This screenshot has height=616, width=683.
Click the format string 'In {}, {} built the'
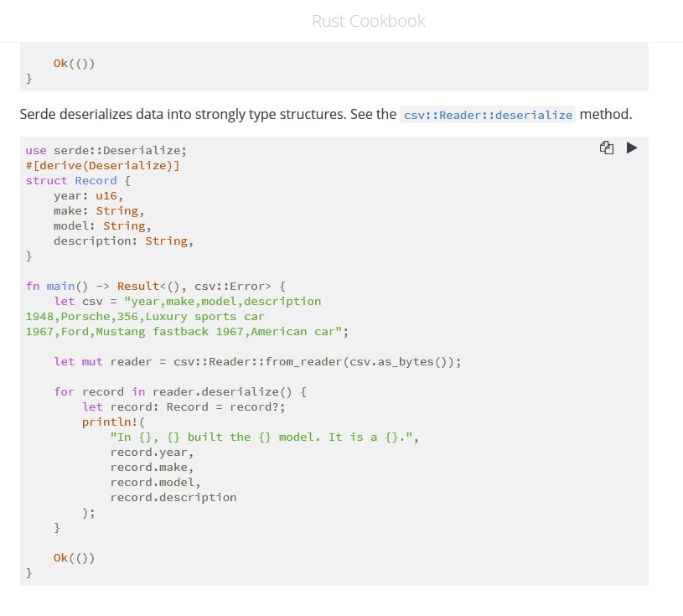click(x=265, y=437)
